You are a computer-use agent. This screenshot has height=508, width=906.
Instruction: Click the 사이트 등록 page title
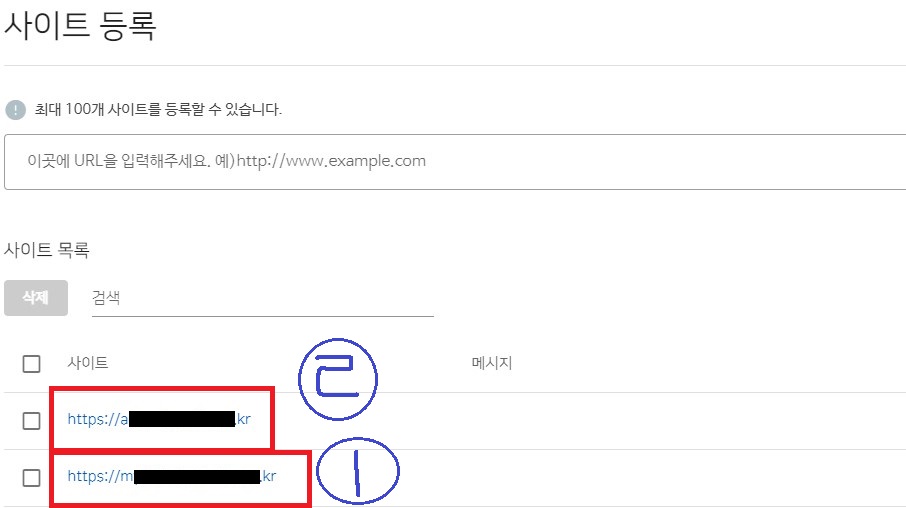[80, 25]
